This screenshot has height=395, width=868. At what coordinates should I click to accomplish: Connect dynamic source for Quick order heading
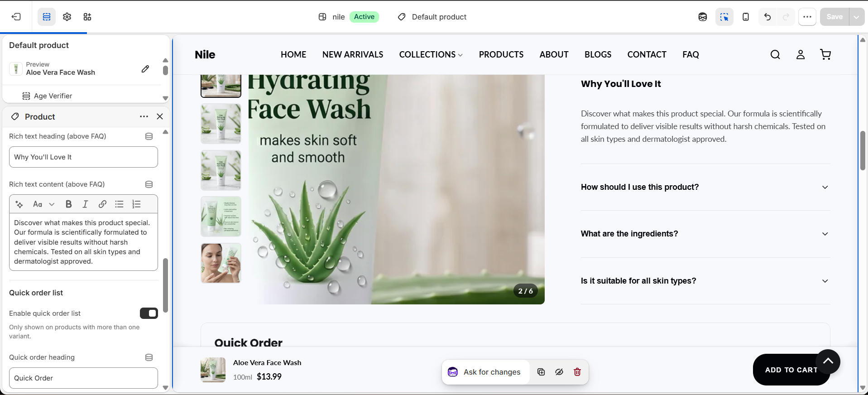(149, 357)
